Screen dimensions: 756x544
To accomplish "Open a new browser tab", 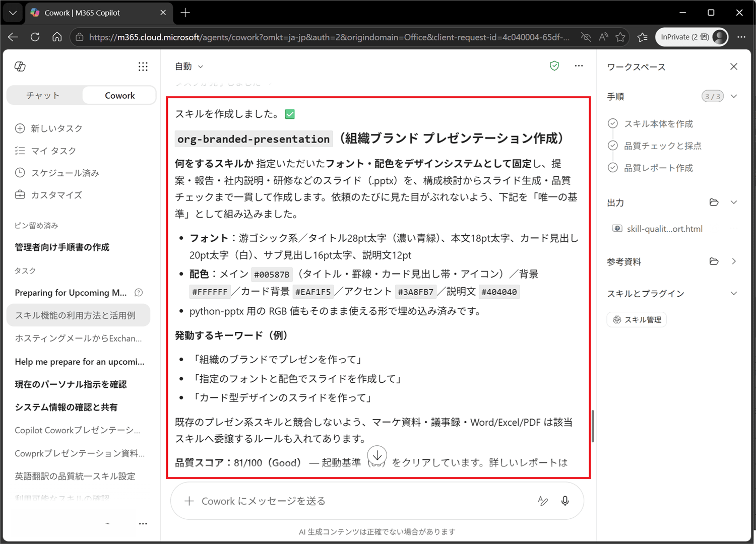I will point(185,13).
